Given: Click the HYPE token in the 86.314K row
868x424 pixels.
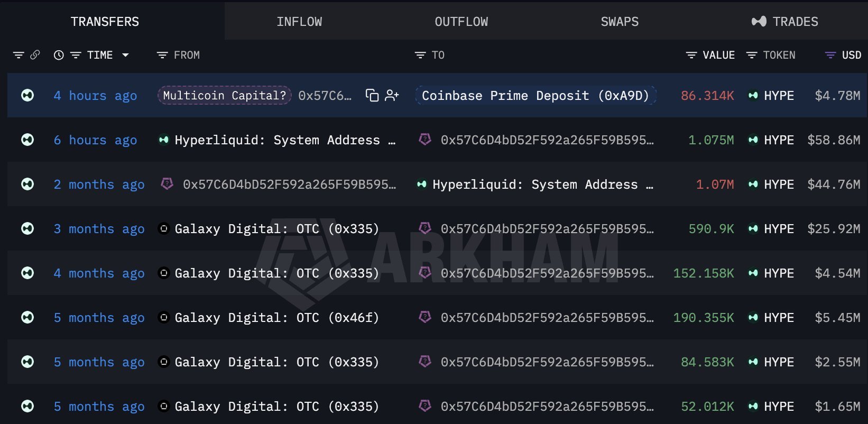Looking at the screenshot, I should (x=779, y=96).
